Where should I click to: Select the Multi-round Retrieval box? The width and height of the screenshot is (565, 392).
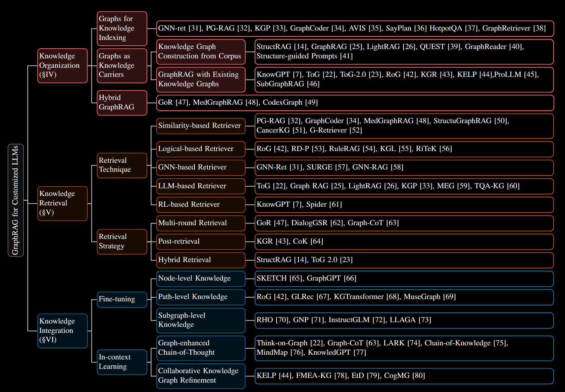click(201, 223)
